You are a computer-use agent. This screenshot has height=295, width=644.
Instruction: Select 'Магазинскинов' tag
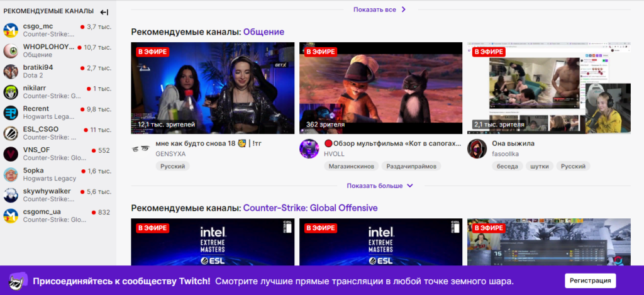tap(351, 166)
